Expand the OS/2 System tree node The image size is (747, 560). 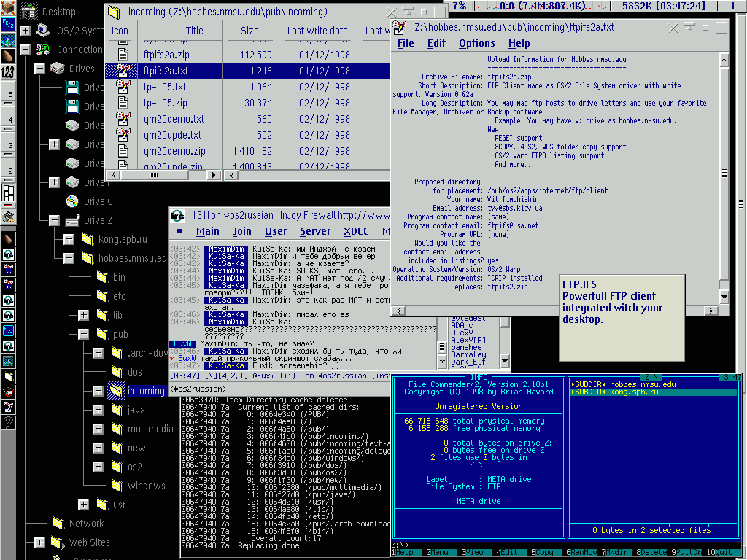click(x=25, y=31)
